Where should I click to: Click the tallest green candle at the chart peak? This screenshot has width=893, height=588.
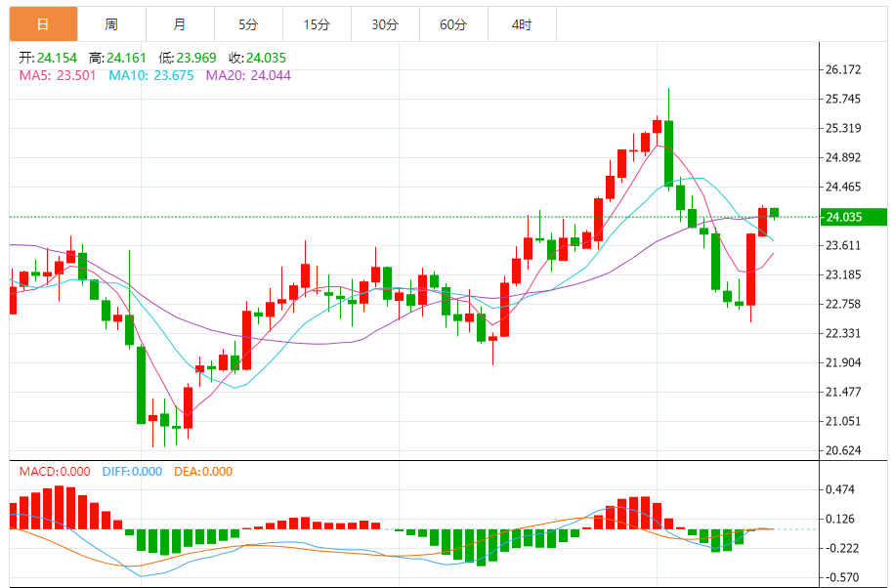(x=668, y=153)
